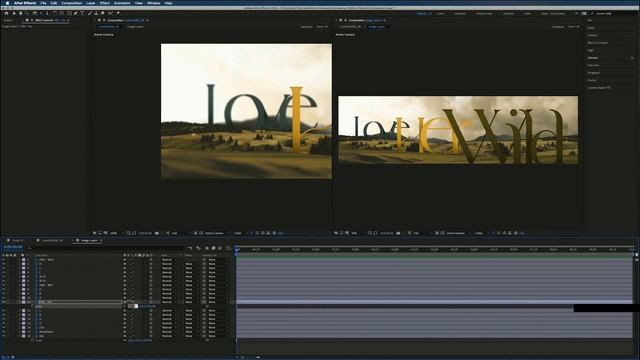Toggle visibility eye of layer 1
The width and height of the screenshot is (640, 360).
3,260
